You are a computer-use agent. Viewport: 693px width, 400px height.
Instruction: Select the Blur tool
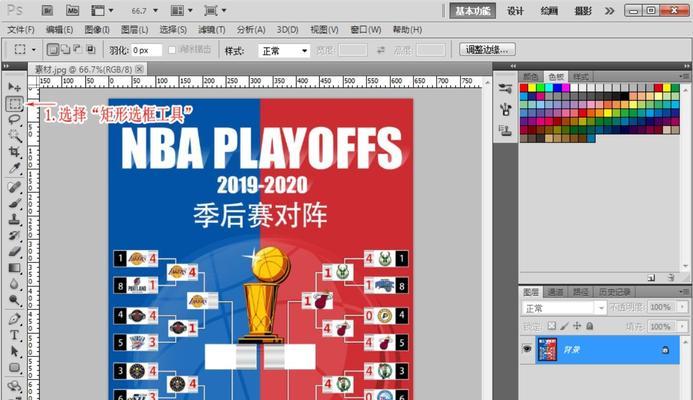click(14, 284)
